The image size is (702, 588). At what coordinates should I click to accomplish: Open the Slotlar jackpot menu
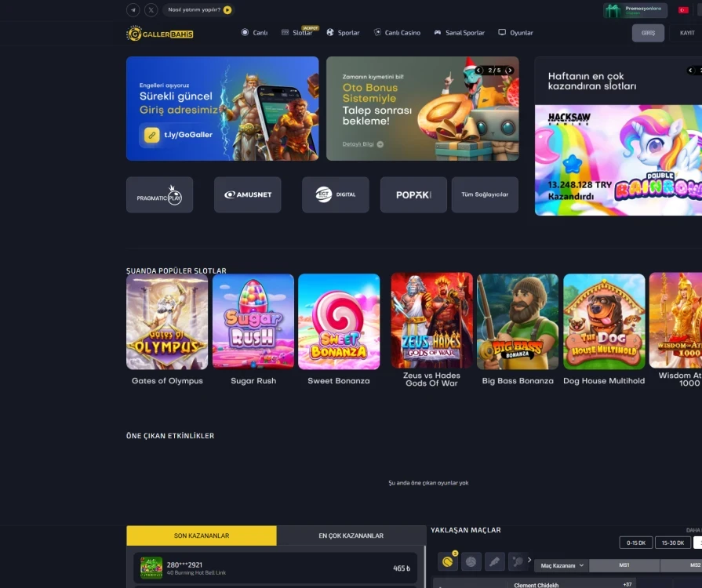299,32
